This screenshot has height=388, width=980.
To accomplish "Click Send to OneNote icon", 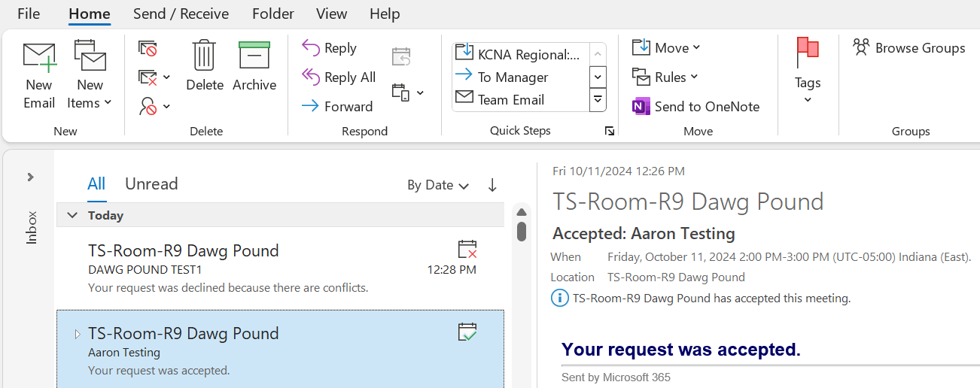I will pyautogui.click(x=641, y=106).
